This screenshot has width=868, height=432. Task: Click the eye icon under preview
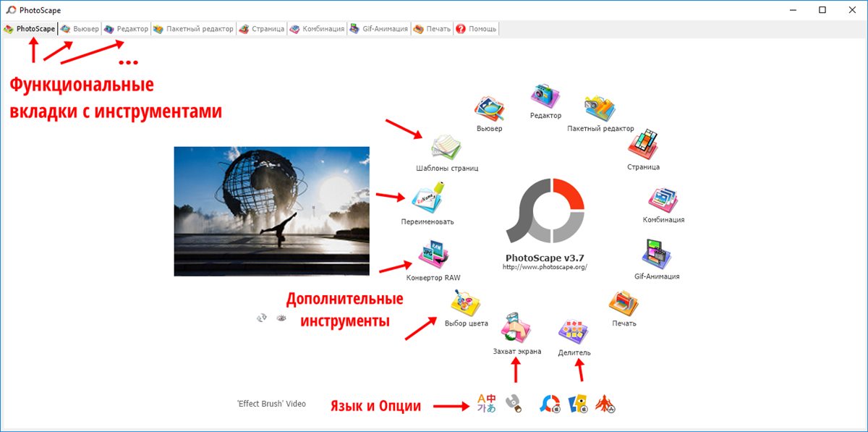(281, 318)
